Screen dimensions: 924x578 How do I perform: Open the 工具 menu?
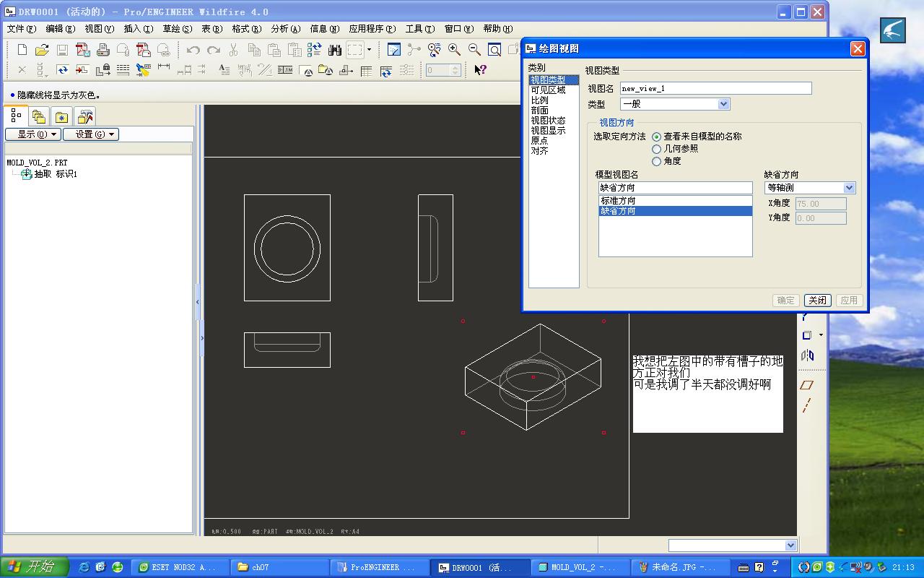coord(419,29)
